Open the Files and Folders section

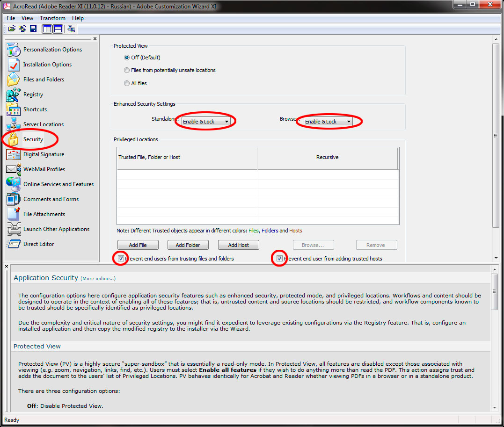(36, 80)
